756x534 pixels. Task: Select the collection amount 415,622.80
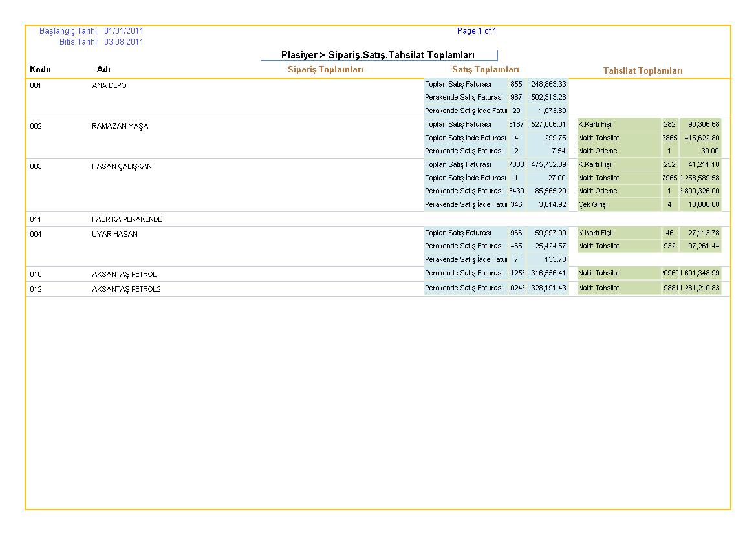point(702,138)
